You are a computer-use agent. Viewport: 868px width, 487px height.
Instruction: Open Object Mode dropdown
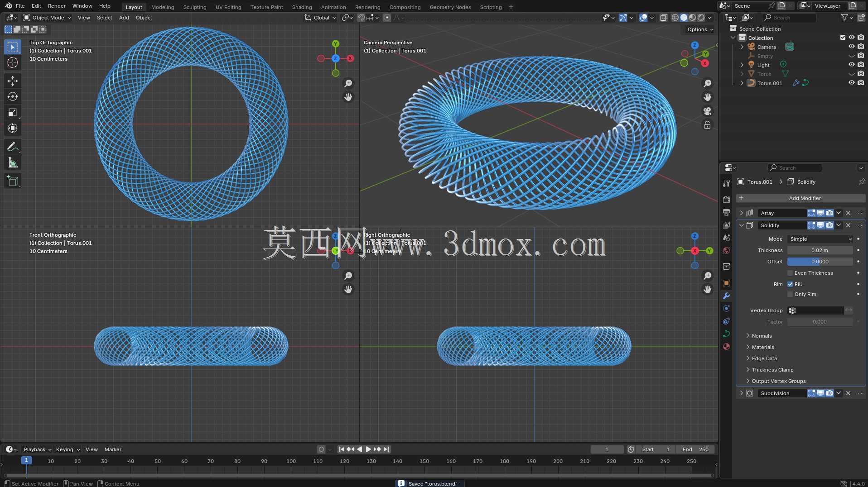point(47,18)
